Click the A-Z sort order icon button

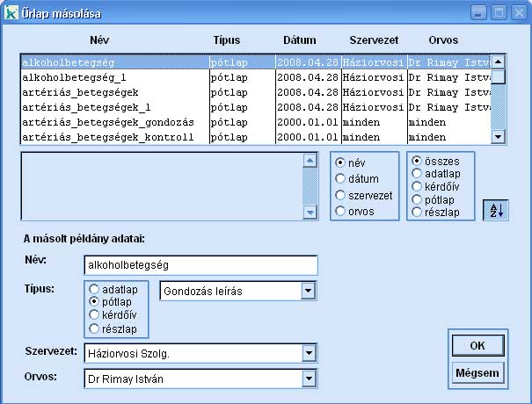495,211
